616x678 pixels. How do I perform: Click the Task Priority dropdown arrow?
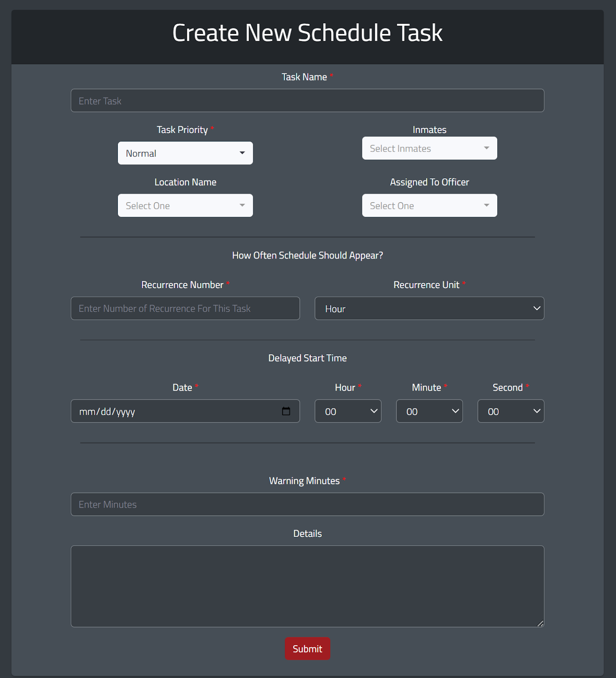tap(242, 153)
